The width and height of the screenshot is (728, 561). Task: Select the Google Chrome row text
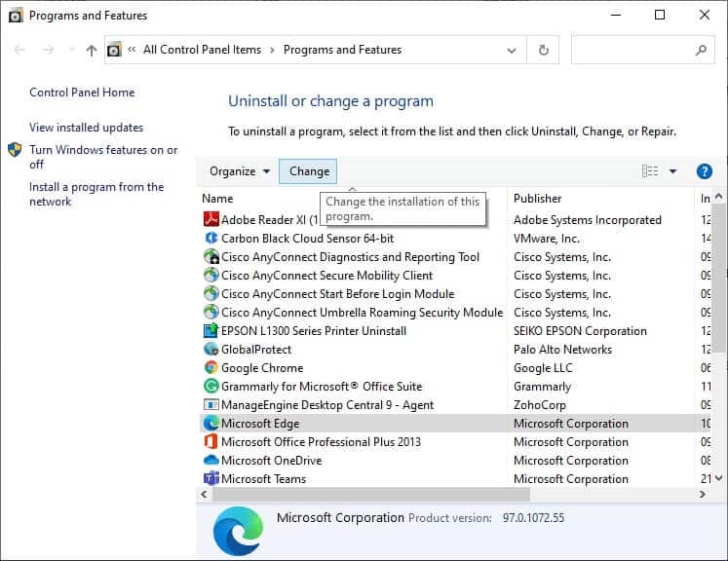tap(262, 368)
